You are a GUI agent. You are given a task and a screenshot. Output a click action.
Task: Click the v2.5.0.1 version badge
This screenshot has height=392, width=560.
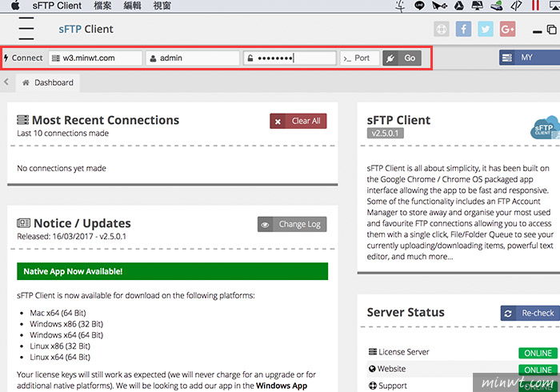click(x=386, y=133)
